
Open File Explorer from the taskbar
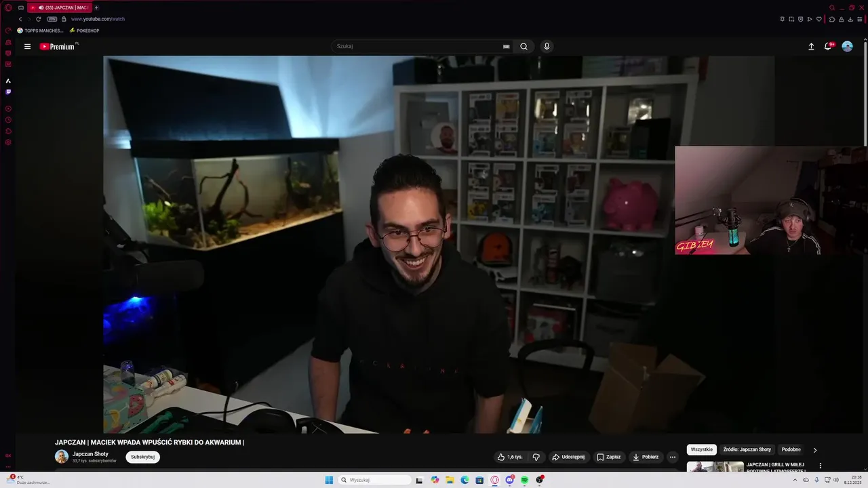tap(450, 480)
